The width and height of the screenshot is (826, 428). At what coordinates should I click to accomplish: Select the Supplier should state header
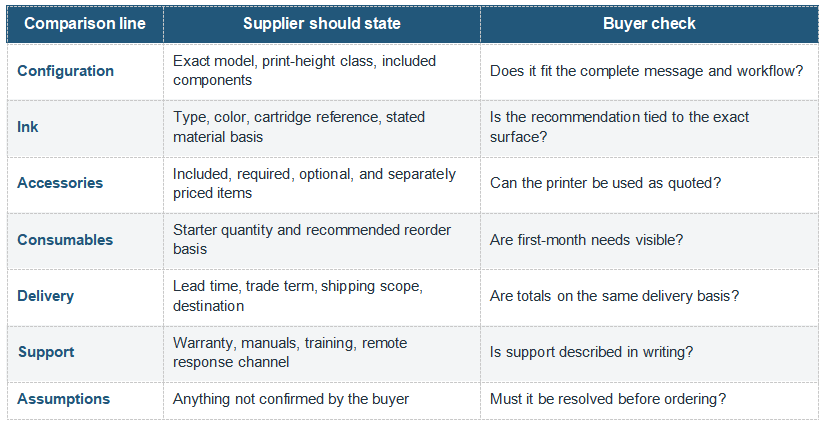coord(321,24)
